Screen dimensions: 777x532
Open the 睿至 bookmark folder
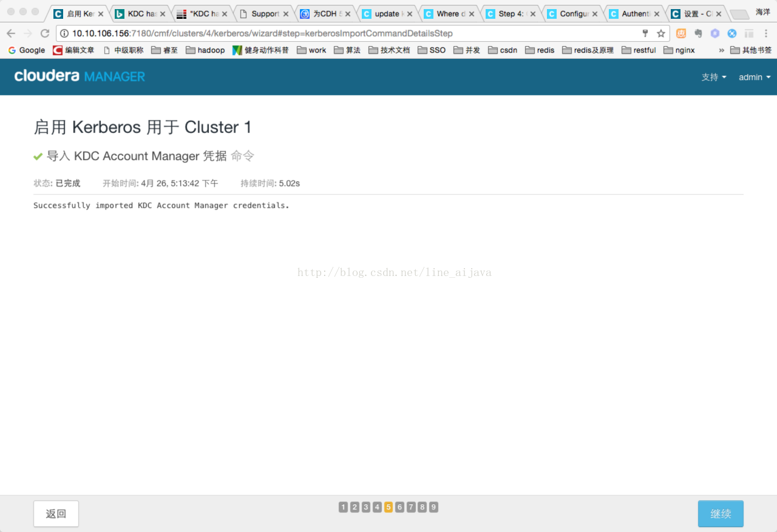tap(165, 50)
